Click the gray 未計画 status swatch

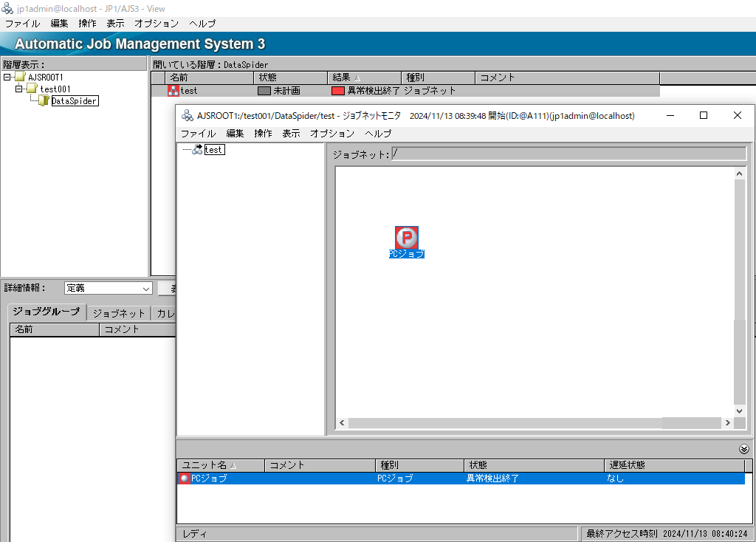(x=264, y=91)
